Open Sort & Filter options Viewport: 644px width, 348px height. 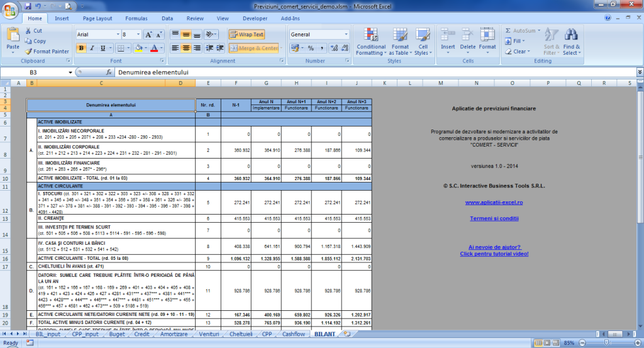click(552, 42)
